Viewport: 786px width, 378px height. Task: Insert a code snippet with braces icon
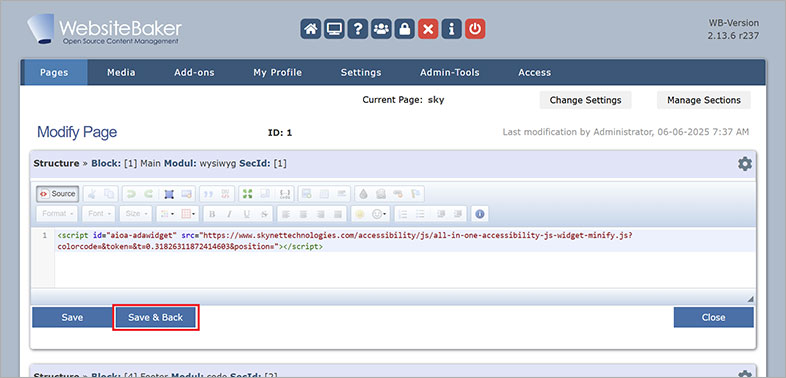pos(285,194)
